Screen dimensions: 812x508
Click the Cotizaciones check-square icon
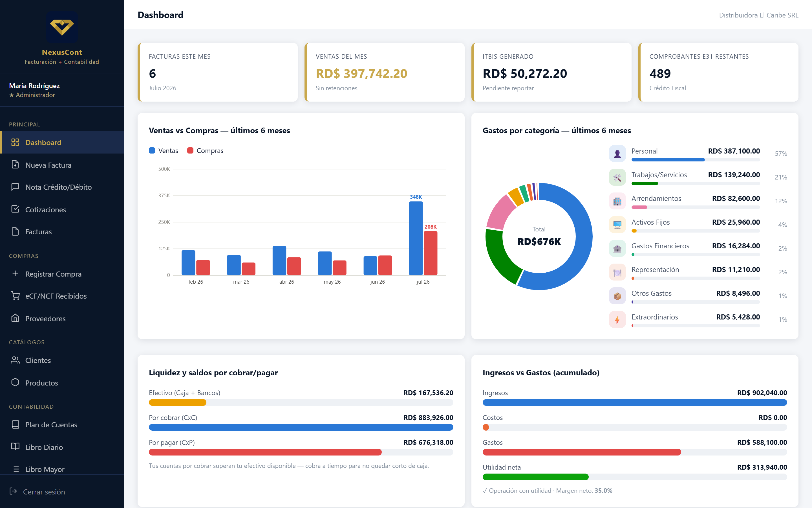coord(15,209)
